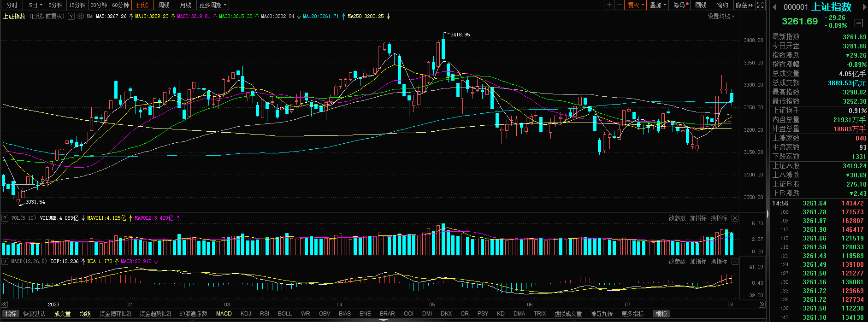Viewport: 868px width, 322px height.
Task: Toggle the 指标 indicator bar button
Action: pyautogui.click(x=11, y=314)
